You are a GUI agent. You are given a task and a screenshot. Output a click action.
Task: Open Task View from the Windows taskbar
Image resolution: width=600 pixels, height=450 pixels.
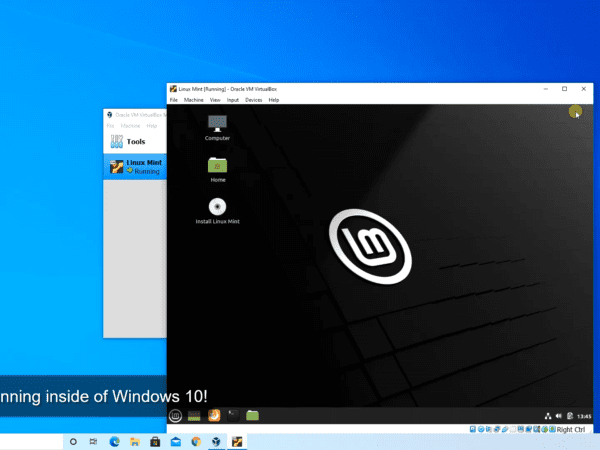click(x=93, y=442)
